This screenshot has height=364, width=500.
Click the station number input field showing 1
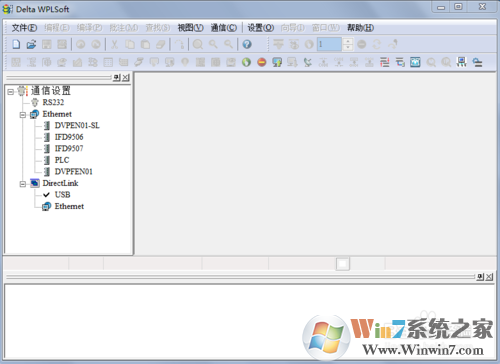pyautogui.click(x=329, y=44)
